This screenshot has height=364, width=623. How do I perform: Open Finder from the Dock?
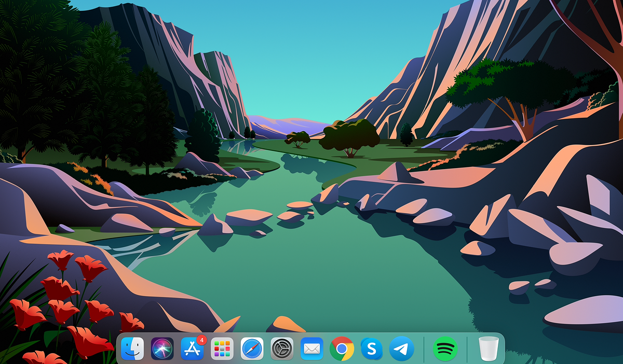132,348
